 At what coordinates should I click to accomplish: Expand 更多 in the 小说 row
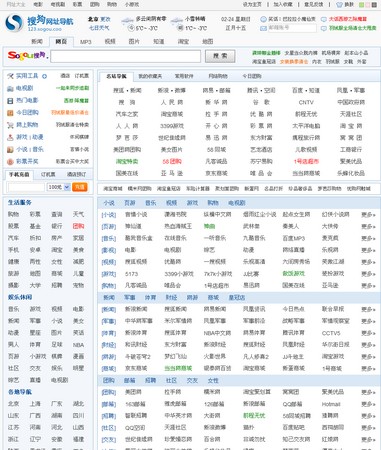[368, 215]
